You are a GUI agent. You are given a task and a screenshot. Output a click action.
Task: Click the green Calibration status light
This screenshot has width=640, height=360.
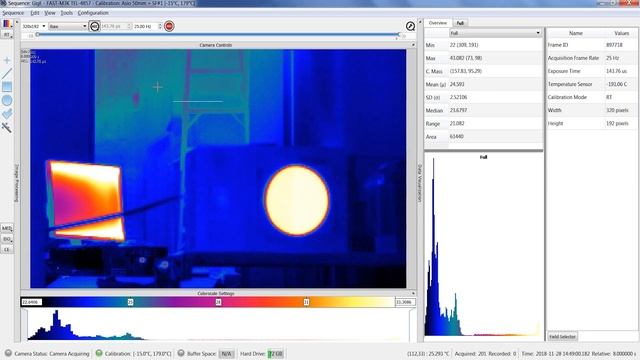[99, 353]
